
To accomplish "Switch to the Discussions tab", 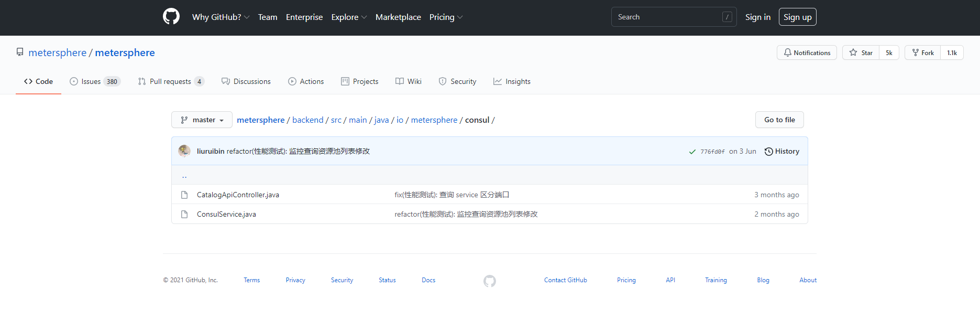I will tap(246, 81).
